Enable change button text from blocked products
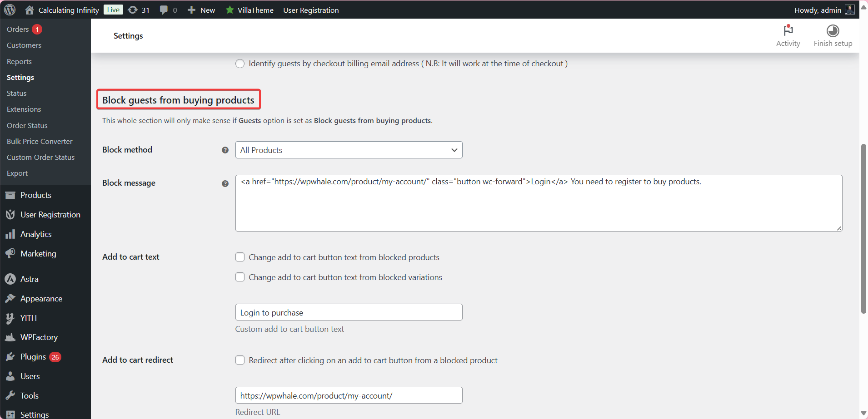The width and height of the screenshot is (868, 419). click(x=240, y=257)
